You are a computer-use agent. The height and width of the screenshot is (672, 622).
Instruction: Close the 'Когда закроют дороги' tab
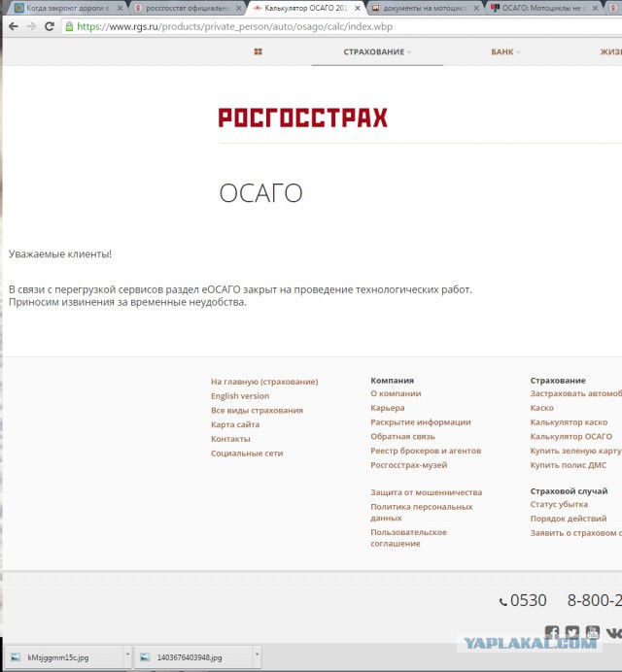120,8
